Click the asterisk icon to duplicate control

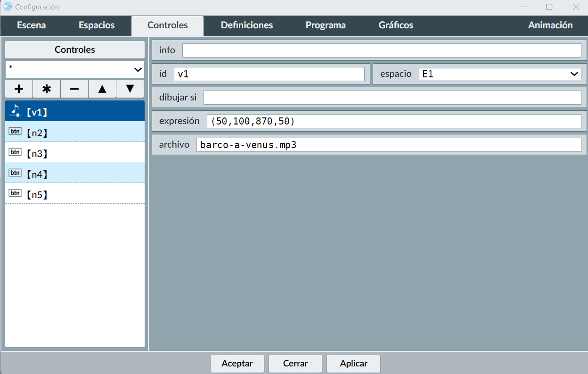[x=47, y=89]
